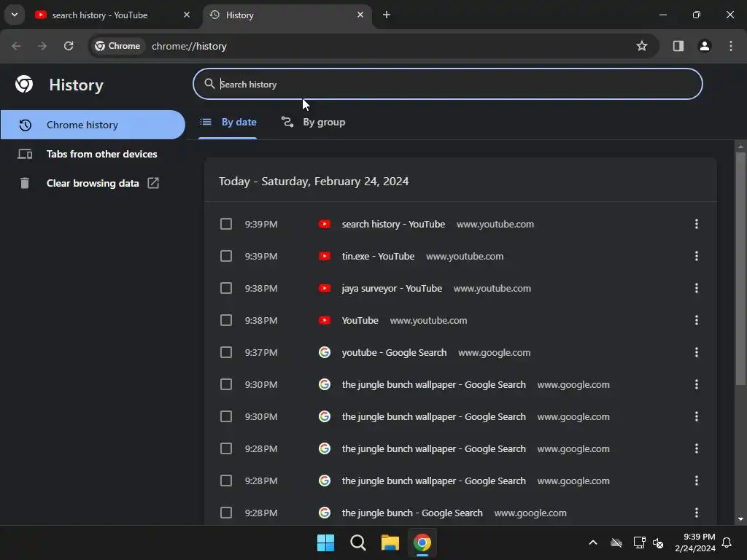Close the search history - YouTube tab
Screen dimensions: 747x560
pyautogui.click(x=187, y=15)
